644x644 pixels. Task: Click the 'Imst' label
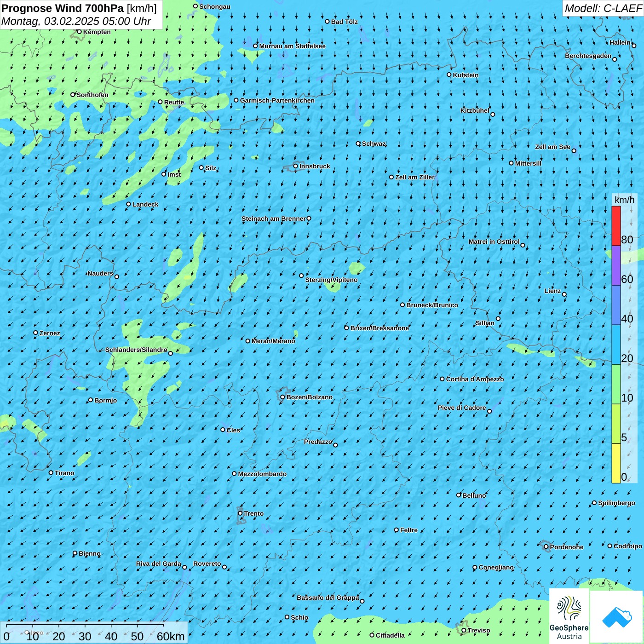(x=174, y=174)
